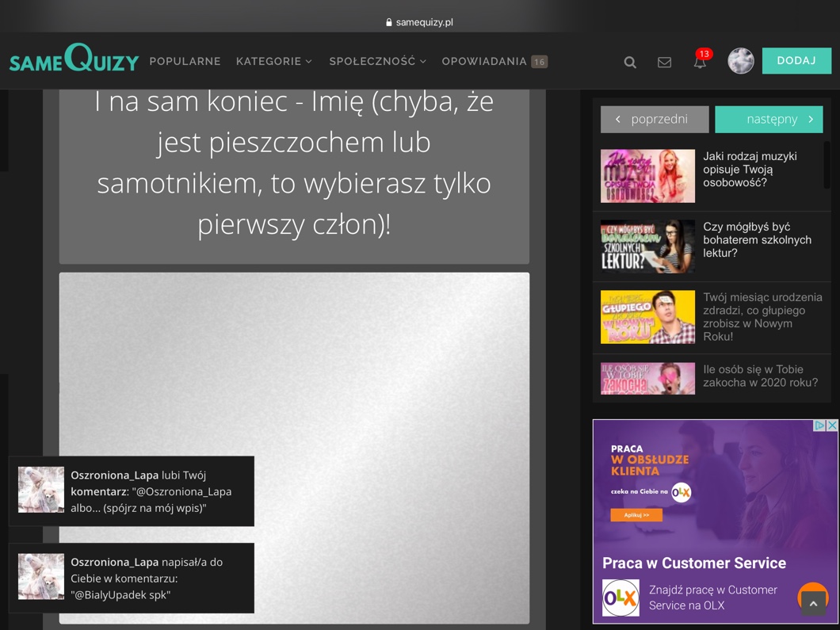This screenshot has width=840, height=630.
Task: Open the notifications bell icon
Action: 700,62
